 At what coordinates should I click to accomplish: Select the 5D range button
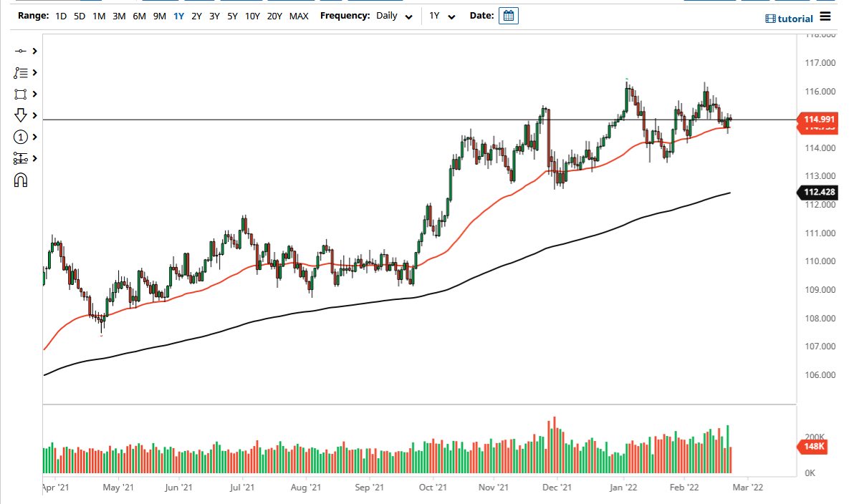[x=79, y=15]
